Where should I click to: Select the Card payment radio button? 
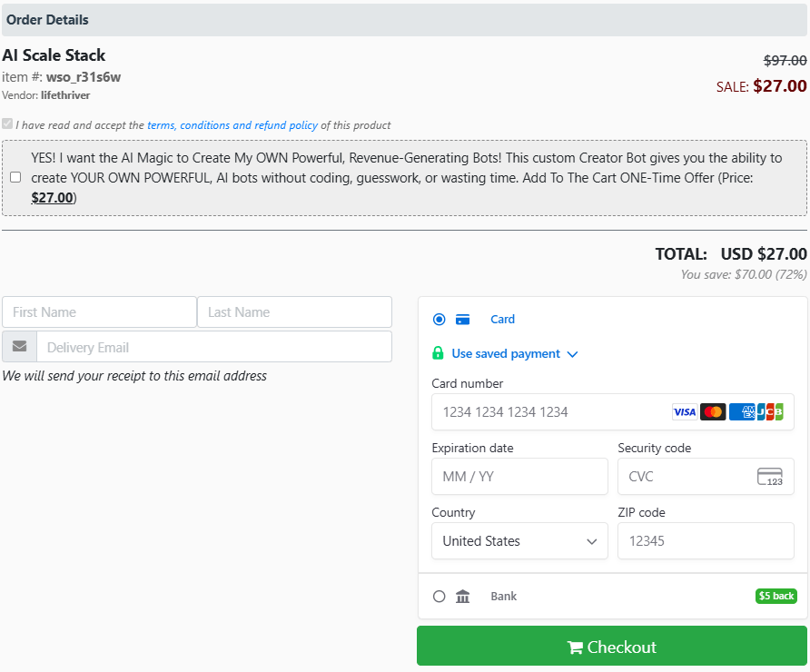(x=440, y=320)
